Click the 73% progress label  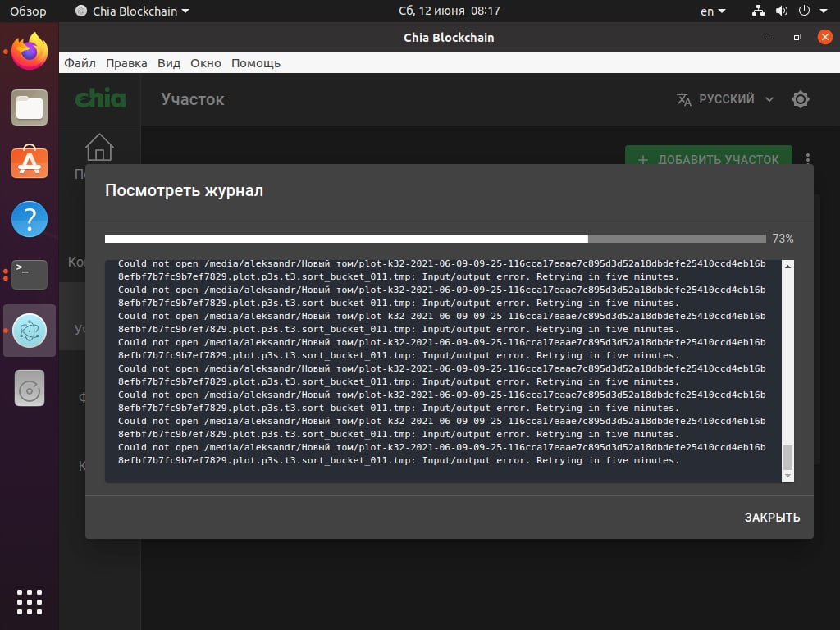pyautogui.click(x=783, y=239)
